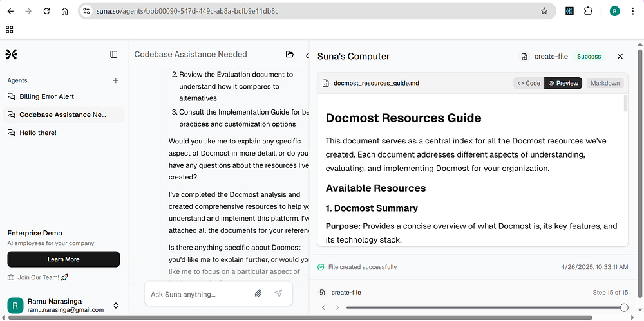This screenshot has height=321, width=644.
Task: Switch file view to Code
Action: [x=529, y=83]
